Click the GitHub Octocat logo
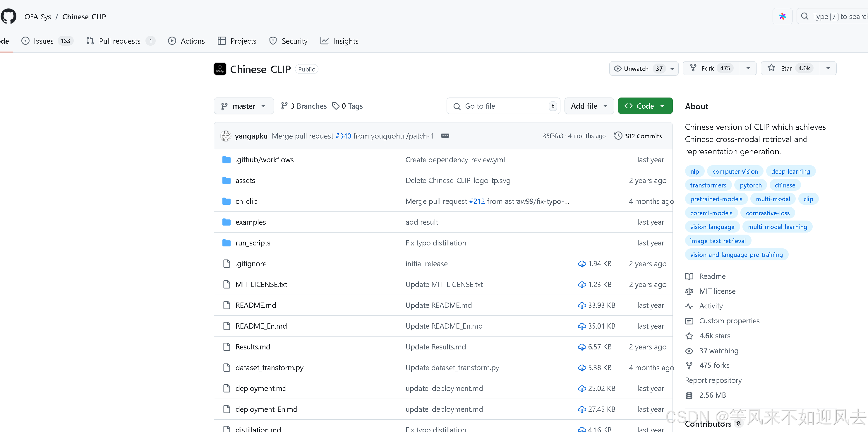Screen dimensions: 868x432 click(x=8, y=16)
